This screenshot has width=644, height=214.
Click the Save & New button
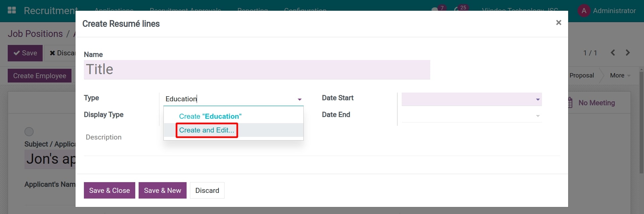pos(162,191)
